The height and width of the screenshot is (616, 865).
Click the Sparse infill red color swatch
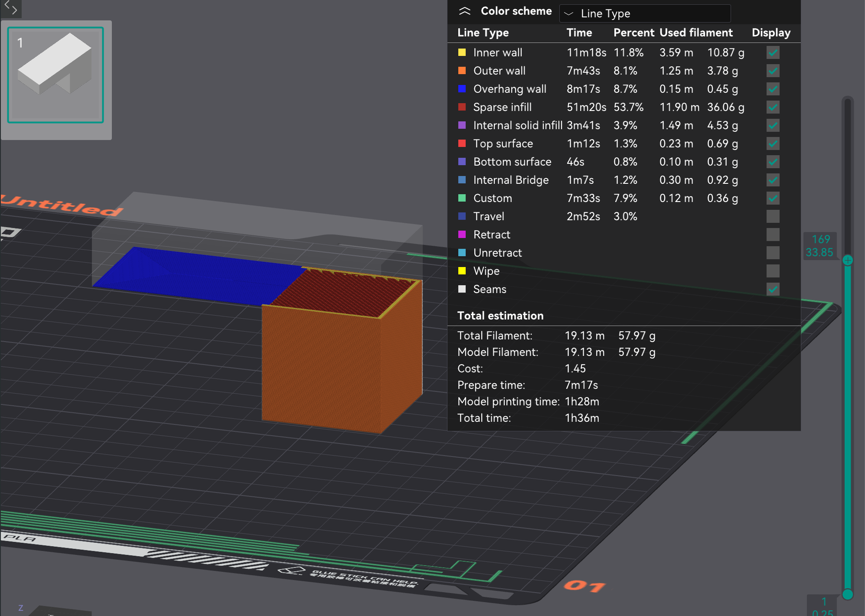coord(462,107)
